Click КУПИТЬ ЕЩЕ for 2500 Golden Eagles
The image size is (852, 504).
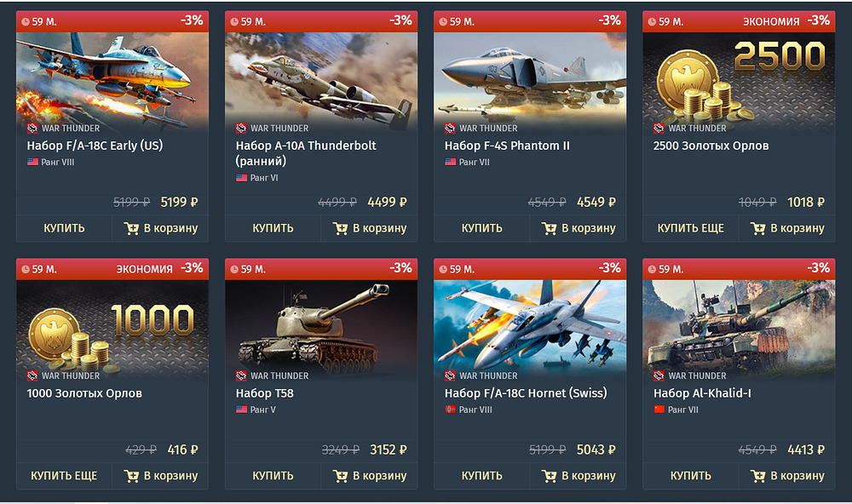point(691,228)
